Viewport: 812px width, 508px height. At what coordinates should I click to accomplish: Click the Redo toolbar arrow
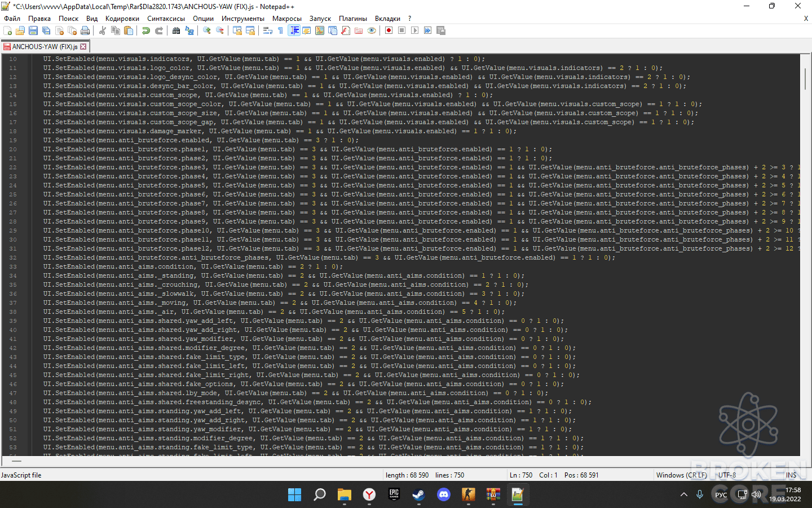click(x=159, y=30)
